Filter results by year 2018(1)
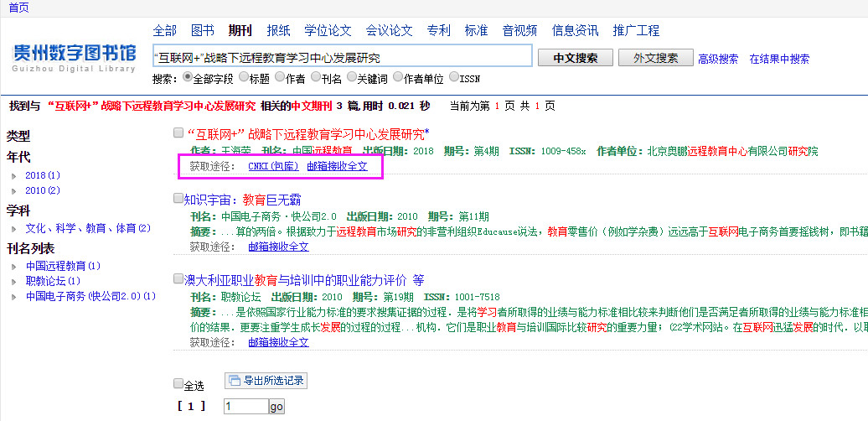Screen dimensions: 868x421 (43, 175)
